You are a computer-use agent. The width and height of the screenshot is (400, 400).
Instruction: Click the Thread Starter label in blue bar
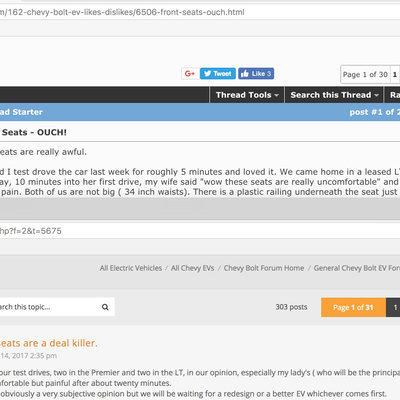[x=21, y=112]
